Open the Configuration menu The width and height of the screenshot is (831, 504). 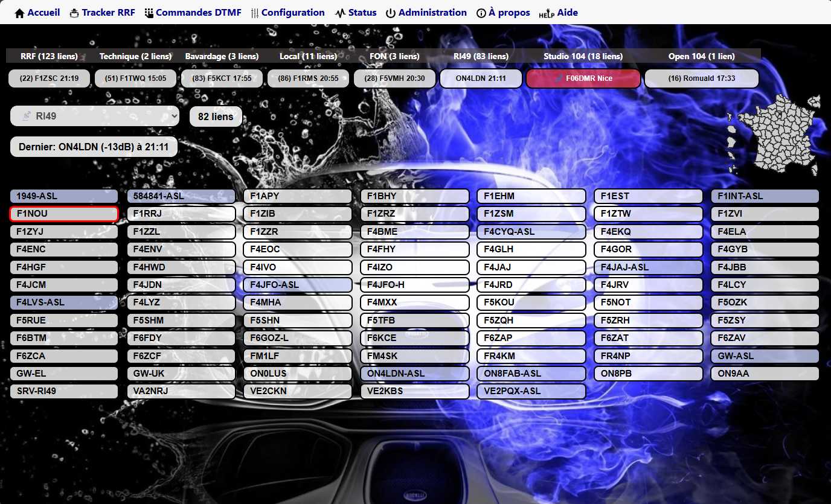[293, 13]
